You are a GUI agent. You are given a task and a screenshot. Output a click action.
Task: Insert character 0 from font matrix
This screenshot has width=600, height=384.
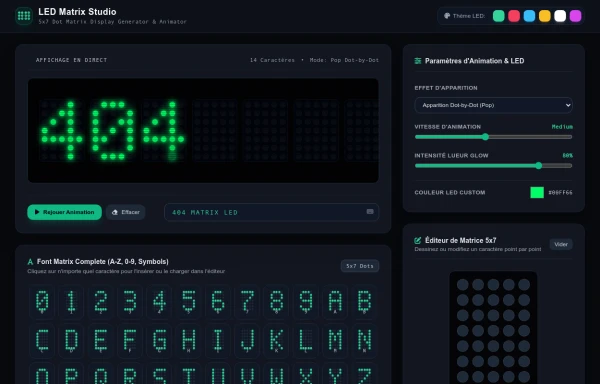click(42, 302)
